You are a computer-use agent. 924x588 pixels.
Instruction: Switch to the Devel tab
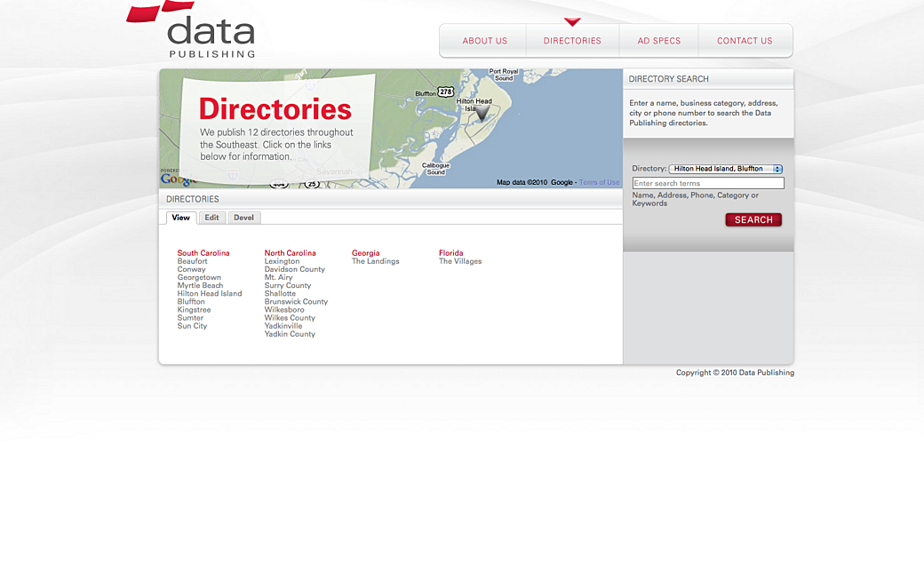click(243, 218)
